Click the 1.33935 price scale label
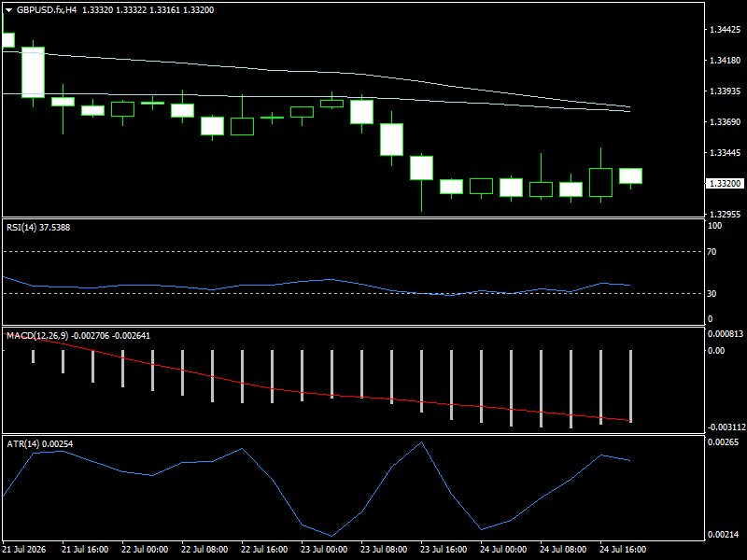The height and width of the screenshot is (560, 747). point(726,91)
